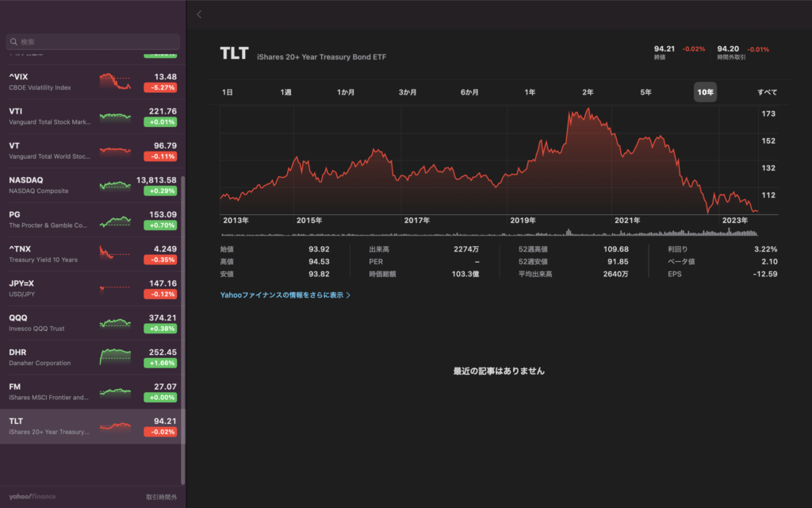Switch chart range to 5年
This screenshot has height=508, width=812.
[646, 92]
